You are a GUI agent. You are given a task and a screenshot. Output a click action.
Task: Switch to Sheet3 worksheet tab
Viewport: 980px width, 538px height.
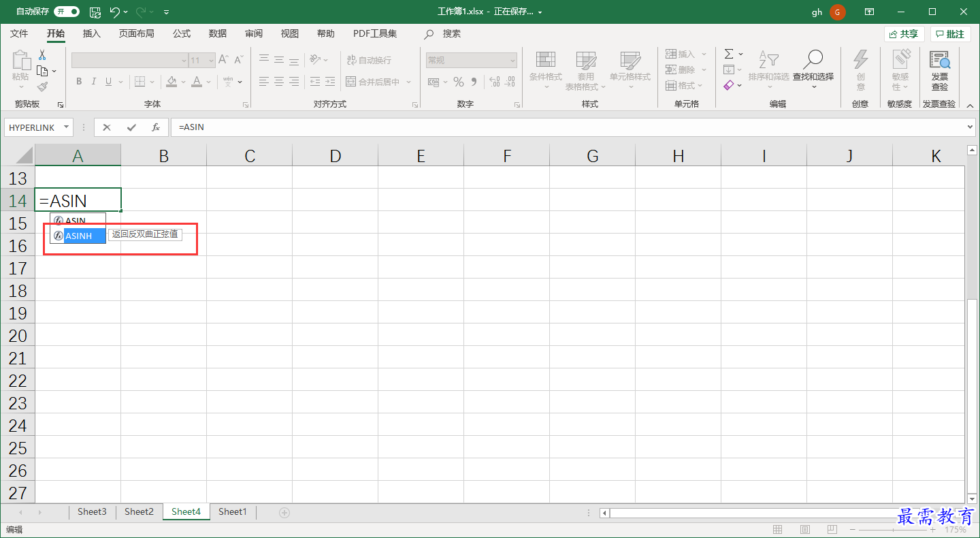click(x=92, y=511)
